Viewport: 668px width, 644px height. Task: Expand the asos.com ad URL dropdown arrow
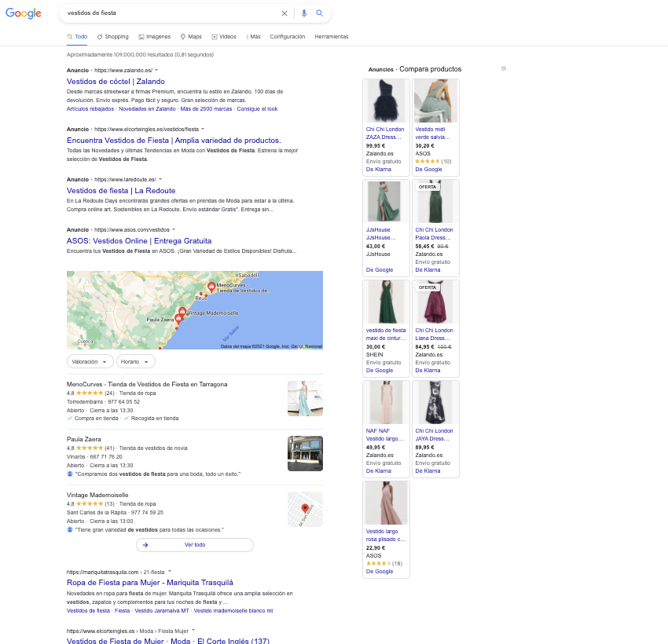point(174,229)
